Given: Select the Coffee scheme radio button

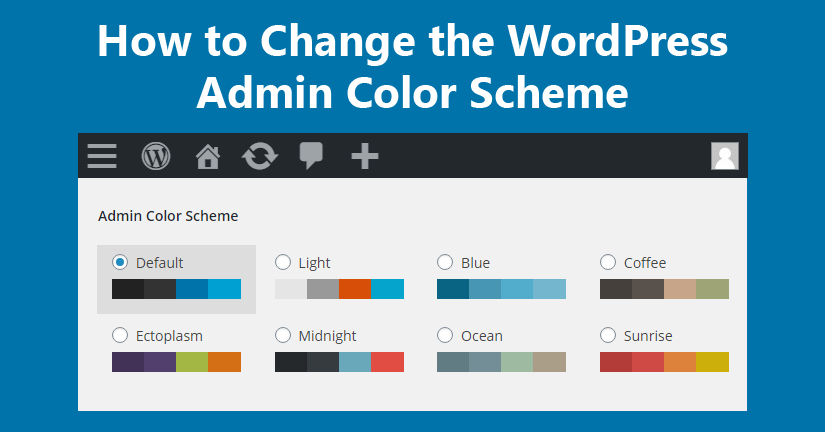Looking at the screenshot, I should click(608, 262).
